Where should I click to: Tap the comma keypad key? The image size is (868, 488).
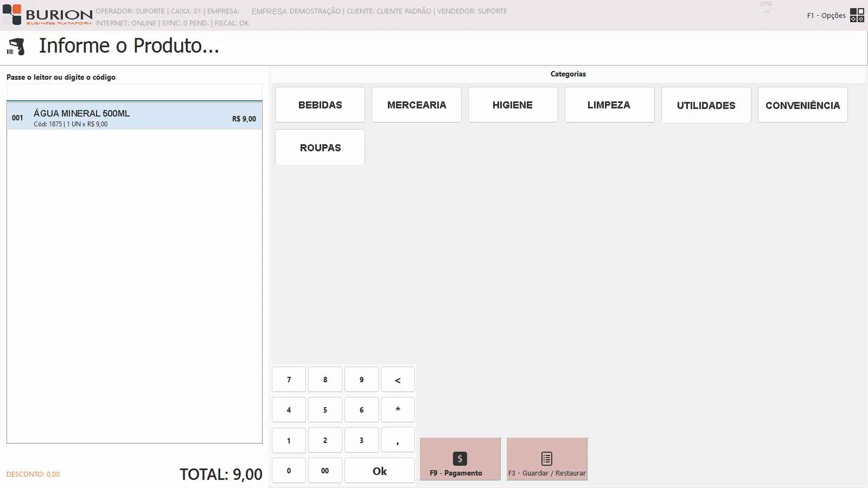point(398,440)
